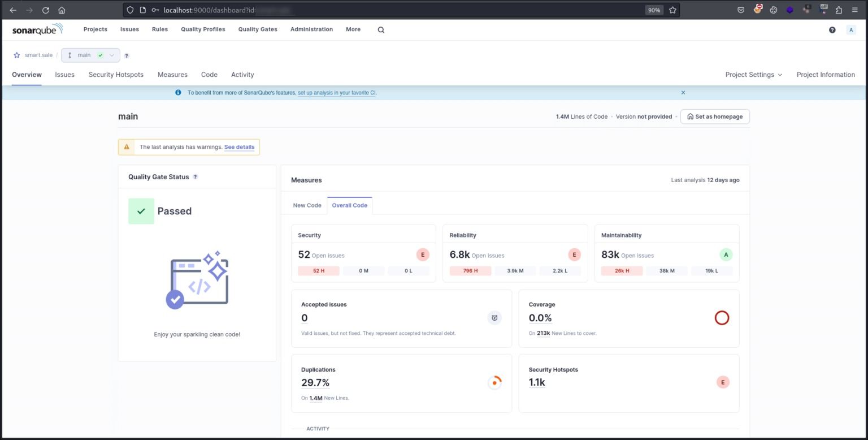Open the 0.0% Coverage measure
The height and width of the screenshot is (440, 868).
tap(540, 318)
